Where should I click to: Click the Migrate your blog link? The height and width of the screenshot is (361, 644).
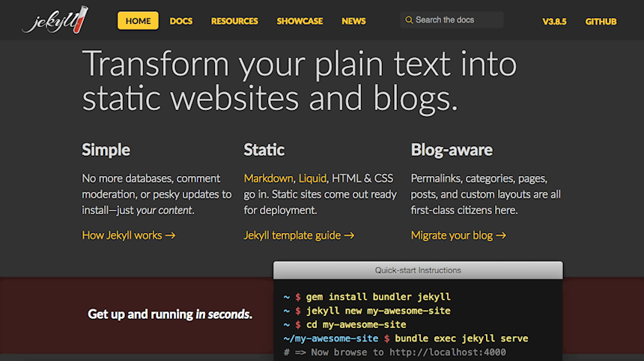tap(458, 235)
